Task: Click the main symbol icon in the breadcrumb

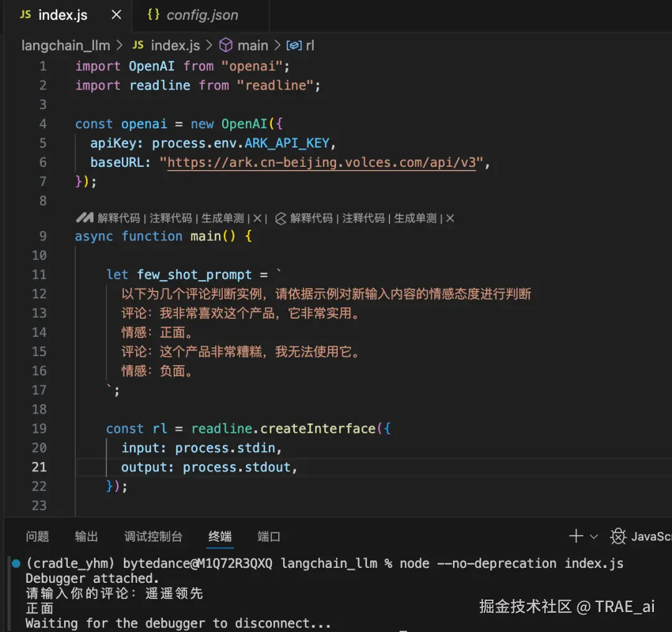Action: tap(225, 45)
